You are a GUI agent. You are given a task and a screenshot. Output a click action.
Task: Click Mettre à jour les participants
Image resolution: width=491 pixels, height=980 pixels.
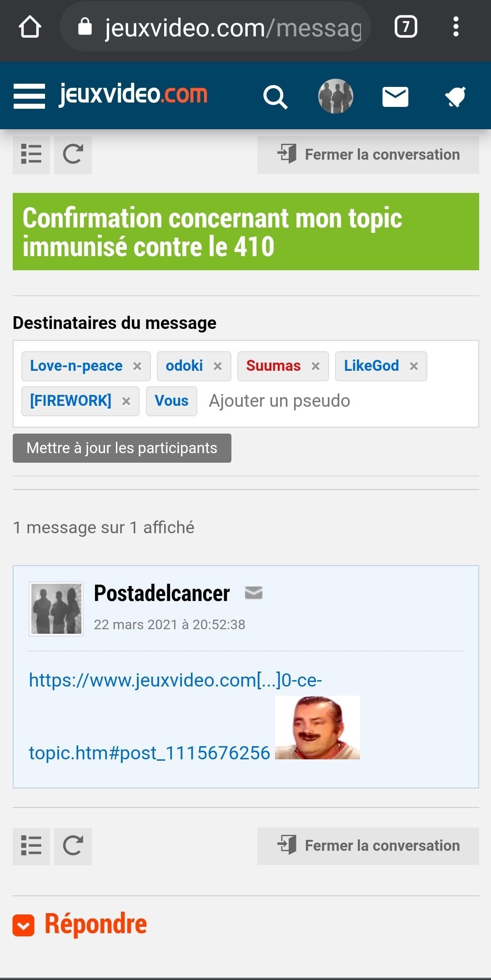[122, 448]
